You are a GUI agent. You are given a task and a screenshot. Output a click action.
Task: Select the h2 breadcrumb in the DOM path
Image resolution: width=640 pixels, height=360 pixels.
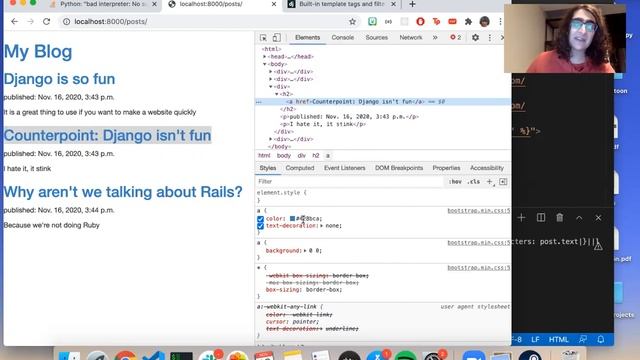point(316,156)
